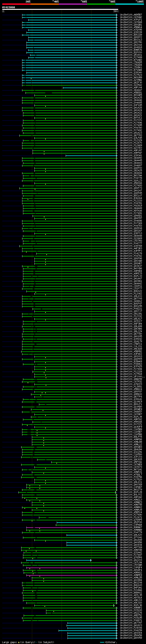146x644 pixels.
Task: Select UniRef100_B1P0S0 label
Action: [131, 52]
